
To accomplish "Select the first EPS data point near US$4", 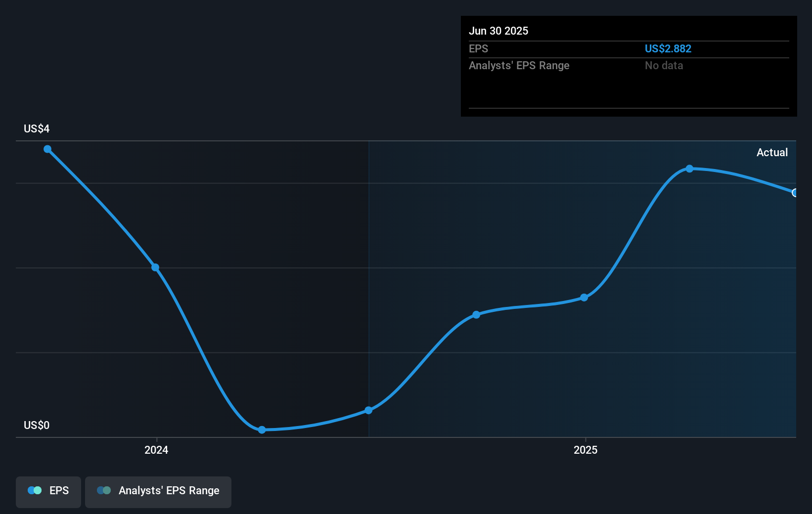I will coord(47,149).
